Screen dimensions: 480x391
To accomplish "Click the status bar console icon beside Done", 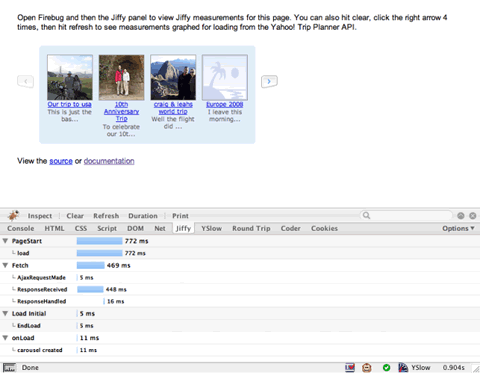I will [9, 368].
